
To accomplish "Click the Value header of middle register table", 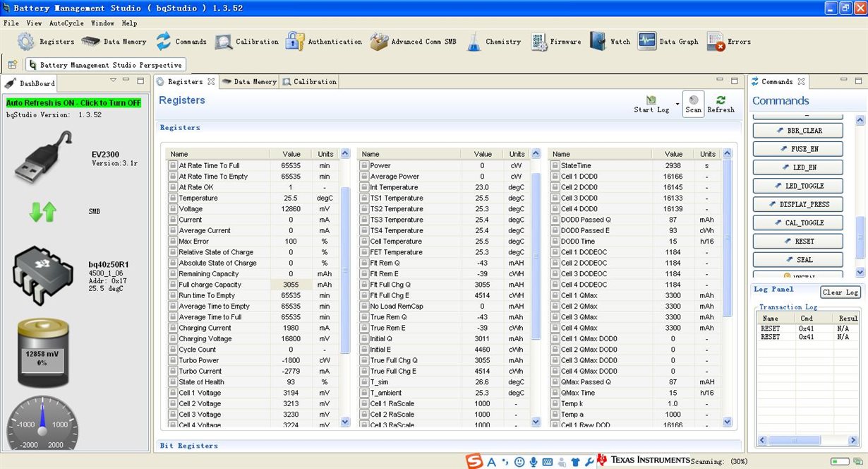I will click(x=483, y=154).
